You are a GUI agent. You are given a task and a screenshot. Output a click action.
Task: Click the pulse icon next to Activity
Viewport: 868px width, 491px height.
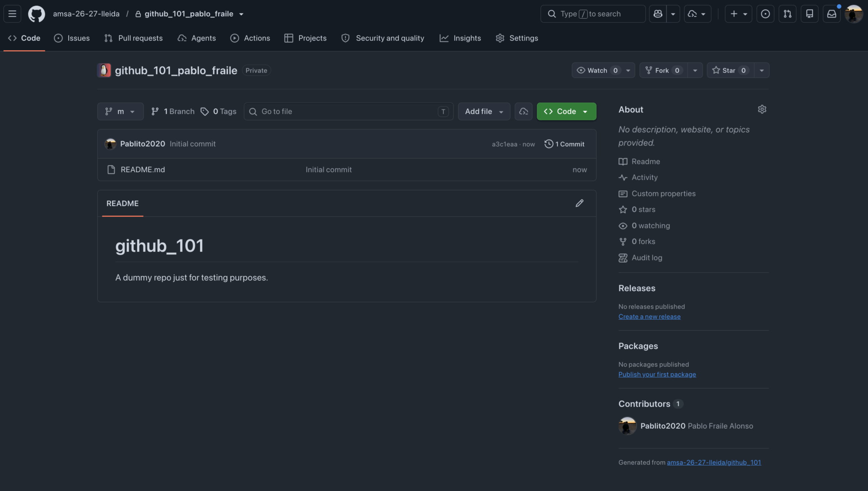(x=623, y=178)
